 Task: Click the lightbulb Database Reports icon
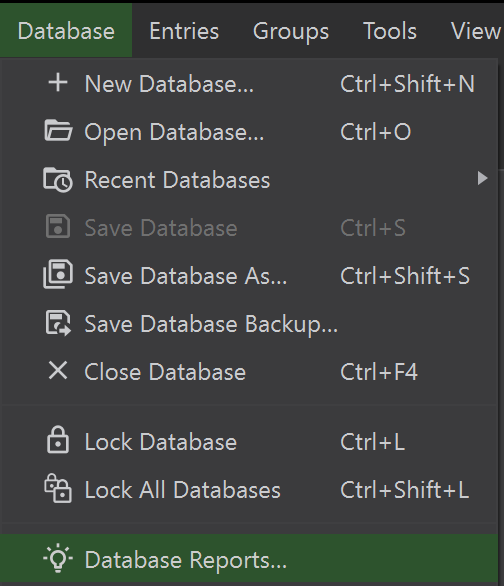pyautogui.click(x=58, y=558)
